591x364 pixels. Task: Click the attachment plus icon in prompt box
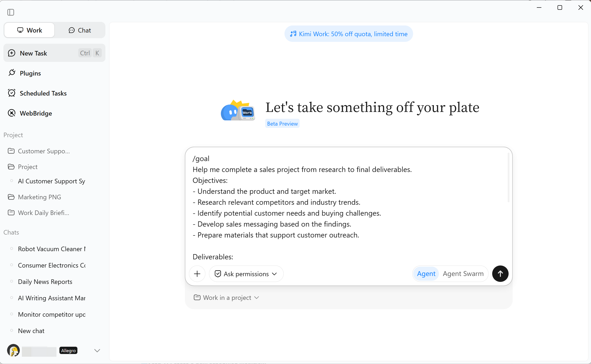point(197,274)
